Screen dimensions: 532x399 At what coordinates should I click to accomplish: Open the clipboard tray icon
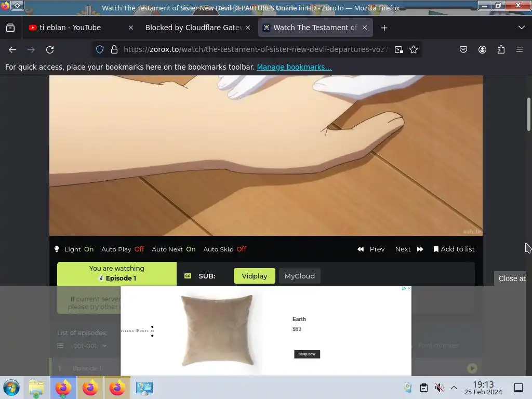[x=424, y=388]
